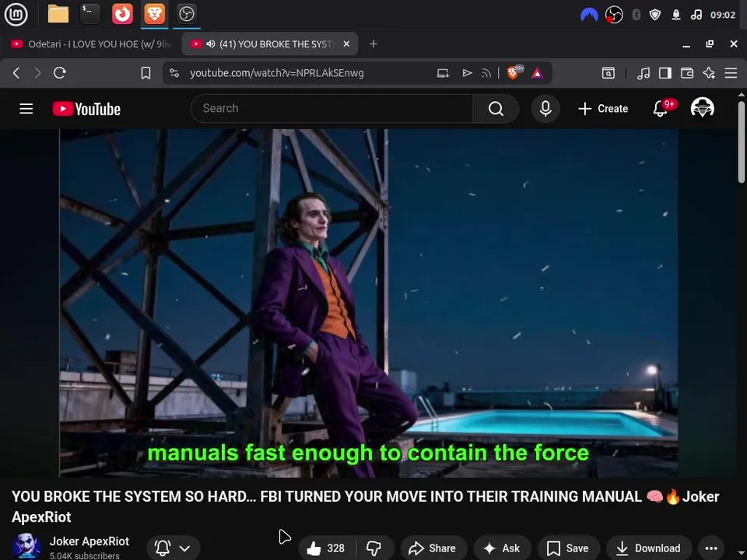The width and height of the screenshot is (747, 560).
Task: View site information and settings
Action: pos(174,73)
